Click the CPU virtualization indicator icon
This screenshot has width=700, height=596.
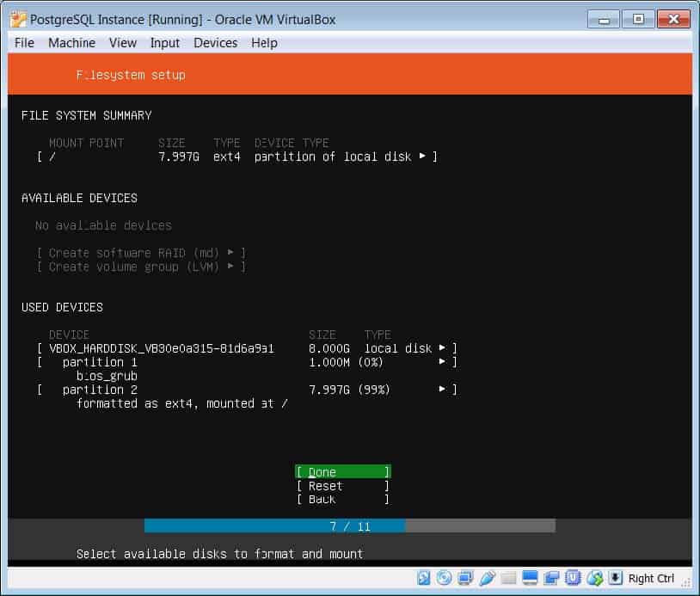(x=573, y=578)
